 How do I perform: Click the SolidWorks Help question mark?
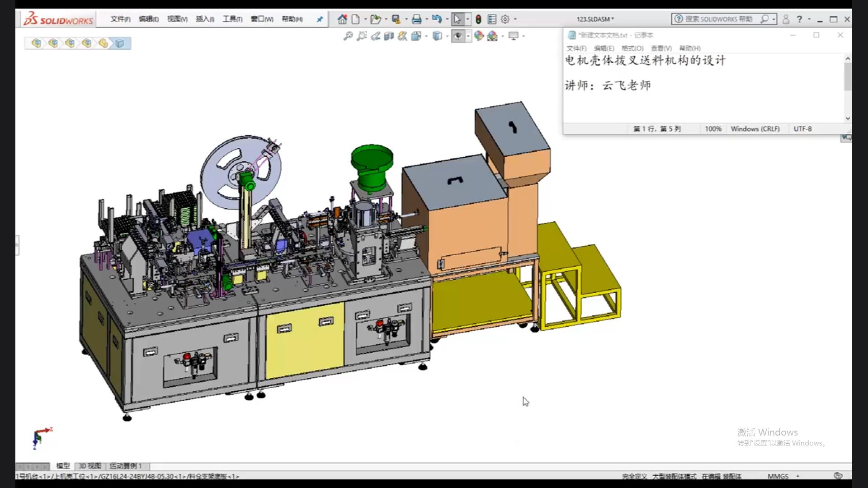(x=799, y=19)
